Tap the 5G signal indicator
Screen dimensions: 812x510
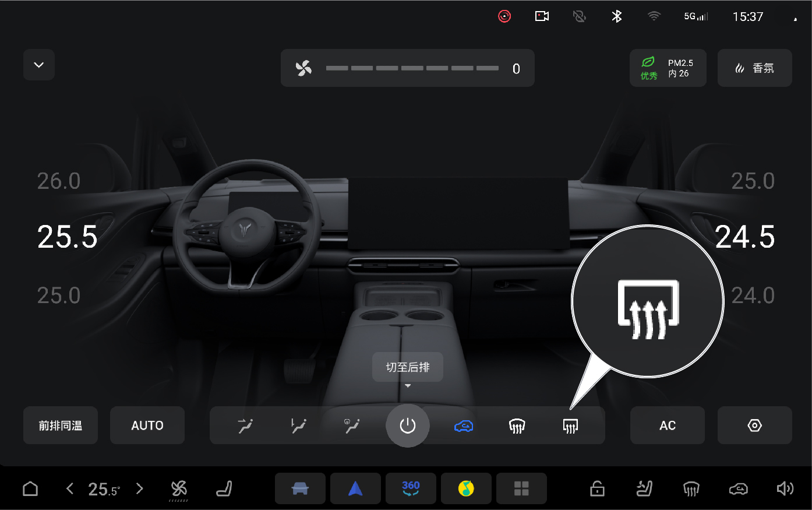[x=696, y=16]
